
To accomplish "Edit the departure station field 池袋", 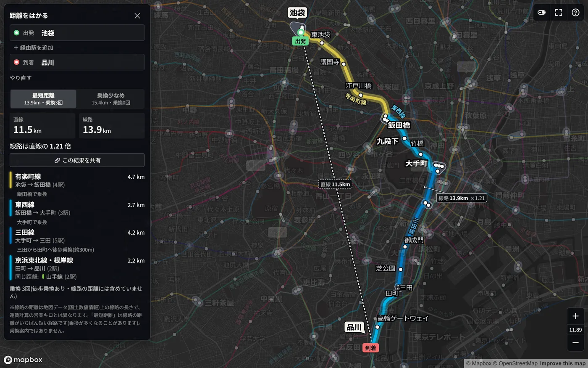I will click(x=77, y=33).
